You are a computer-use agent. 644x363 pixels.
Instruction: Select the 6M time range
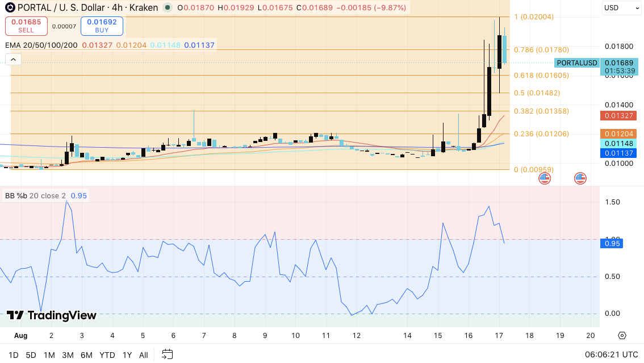pyautogui.click(x=86, y=355)
